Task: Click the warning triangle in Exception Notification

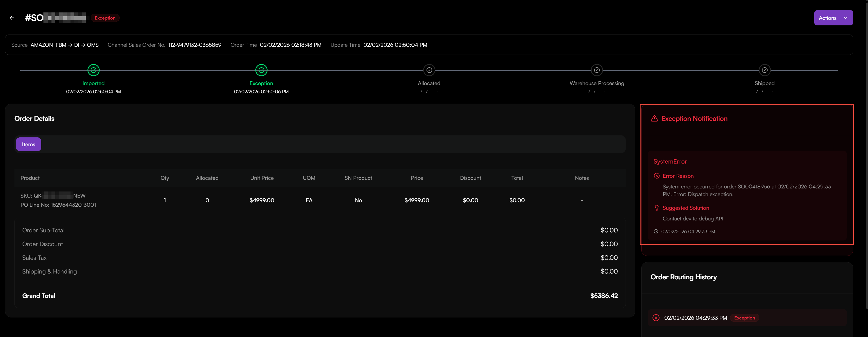Action: (x=654, y=118)
